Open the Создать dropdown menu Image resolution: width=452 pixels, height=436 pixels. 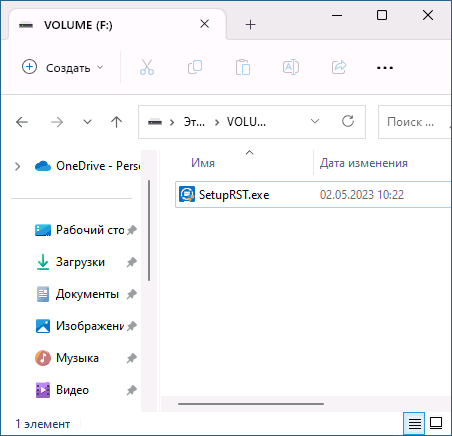pos(63,68)
